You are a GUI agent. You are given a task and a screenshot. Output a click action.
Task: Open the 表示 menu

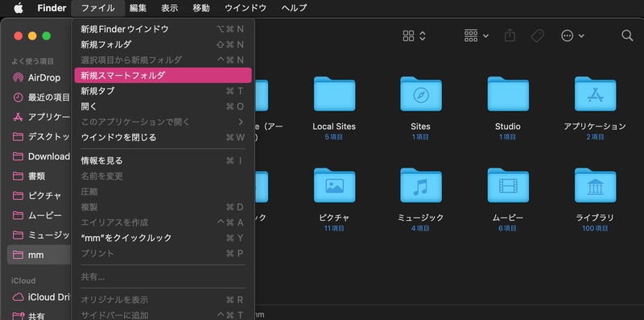(170, 8)
